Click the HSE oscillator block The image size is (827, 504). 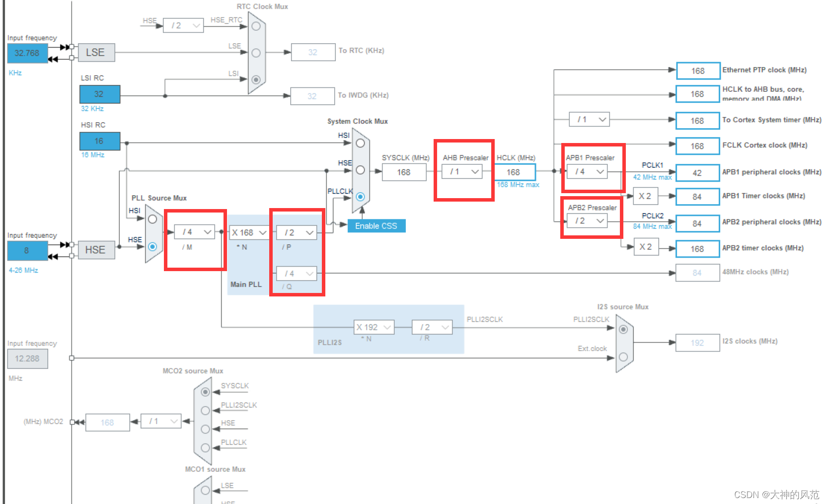[x=96, y=250]
